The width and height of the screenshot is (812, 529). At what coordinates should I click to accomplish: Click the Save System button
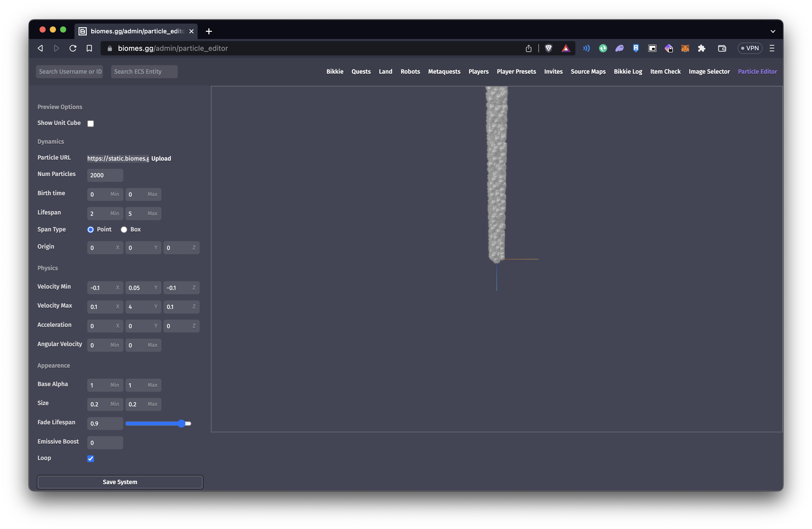[x=120, y=482]
